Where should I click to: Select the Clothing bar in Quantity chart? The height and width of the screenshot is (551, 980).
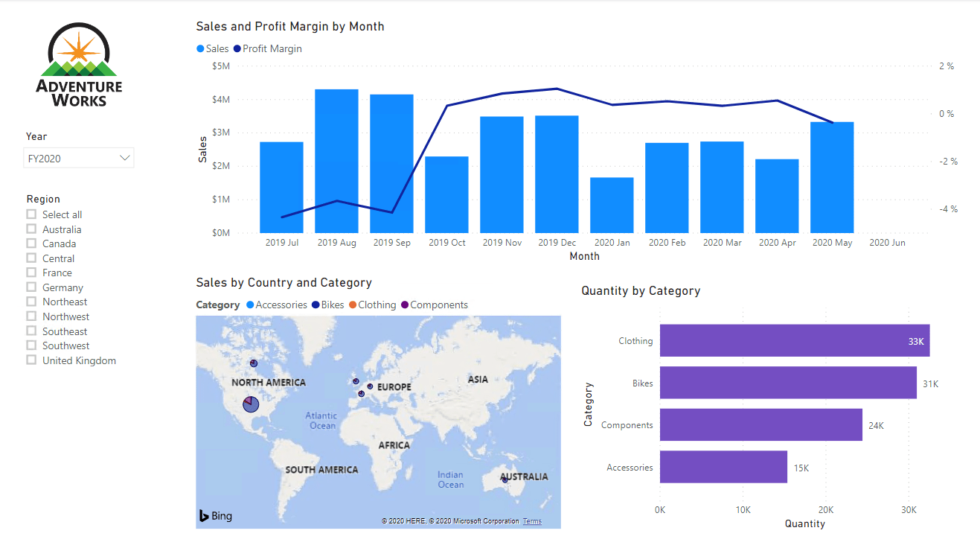point(794,341)
